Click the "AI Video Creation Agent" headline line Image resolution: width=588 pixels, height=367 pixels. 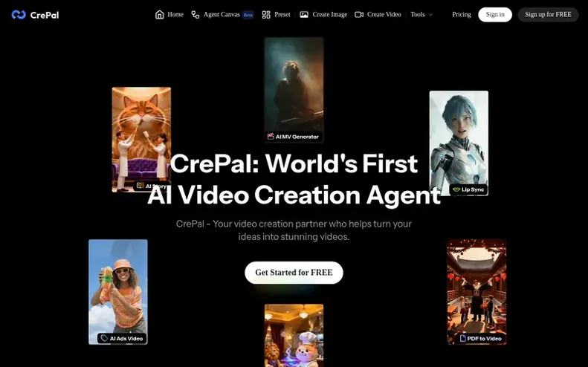294,195
